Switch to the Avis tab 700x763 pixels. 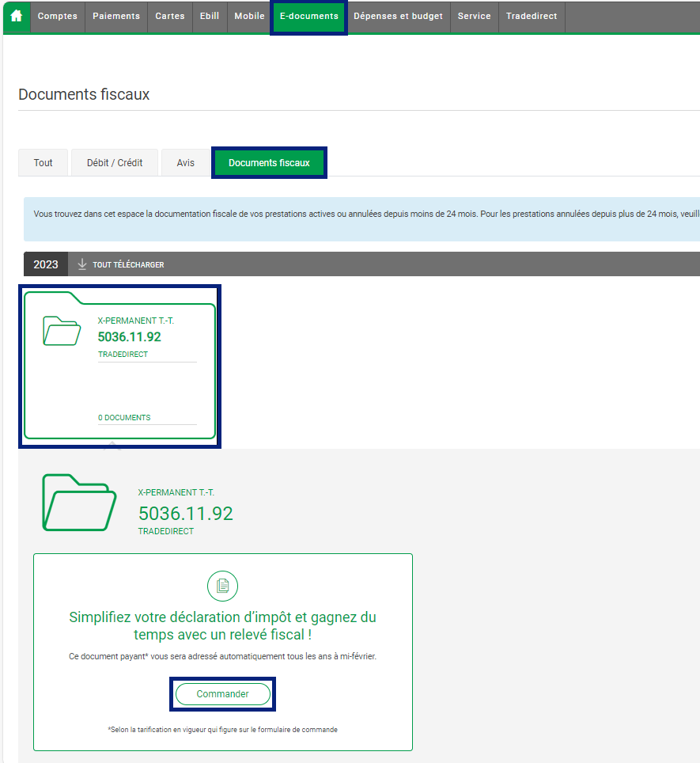tap(186, 162)
